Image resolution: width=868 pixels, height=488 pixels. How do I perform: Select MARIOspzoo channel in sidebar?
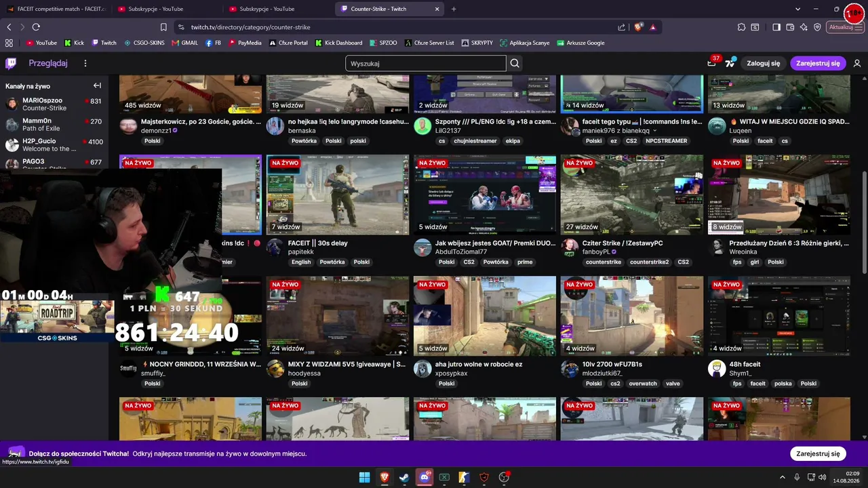click(x=54, y=104)
